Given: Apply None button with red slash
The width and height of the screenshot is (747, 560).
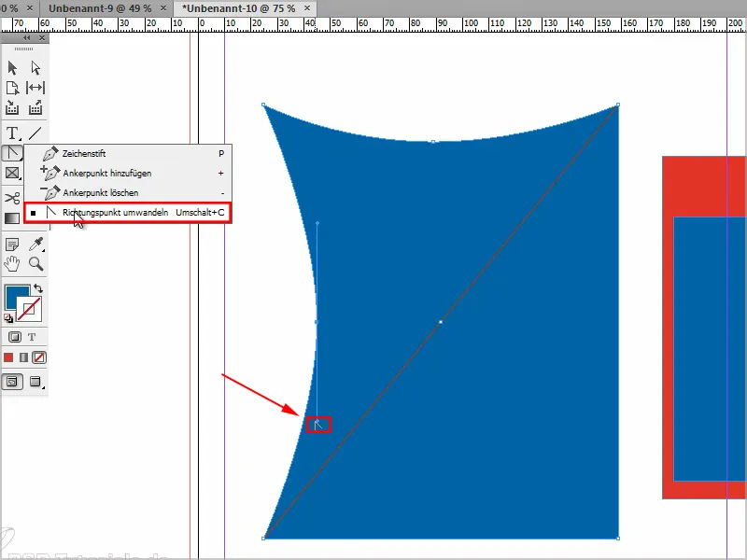Looking at the screenshot, I should pyautogui.click(x=39, y=357).
